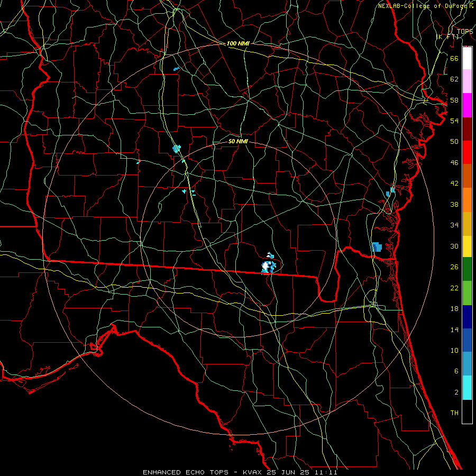Viewport: 476px width, 476px height.
Task: Click the legend value '26'
Action: coord(454,267)
